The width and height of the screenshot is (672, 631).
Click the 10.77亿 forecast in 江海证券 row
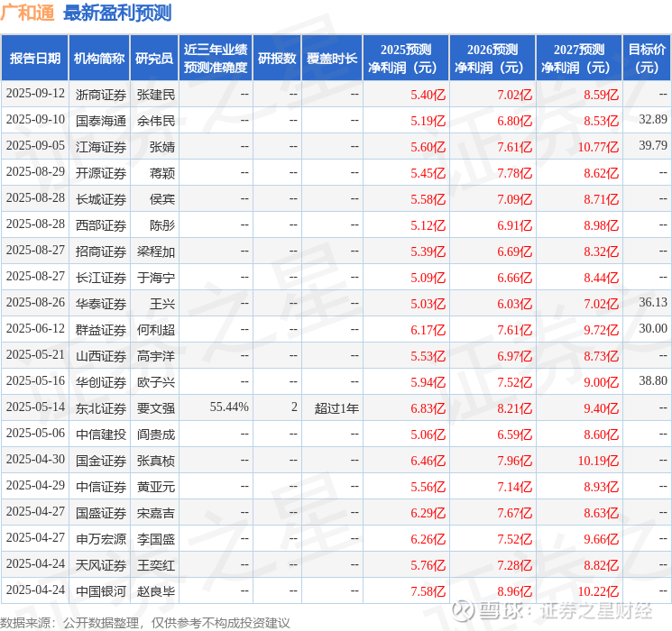(x=598, y=147)
